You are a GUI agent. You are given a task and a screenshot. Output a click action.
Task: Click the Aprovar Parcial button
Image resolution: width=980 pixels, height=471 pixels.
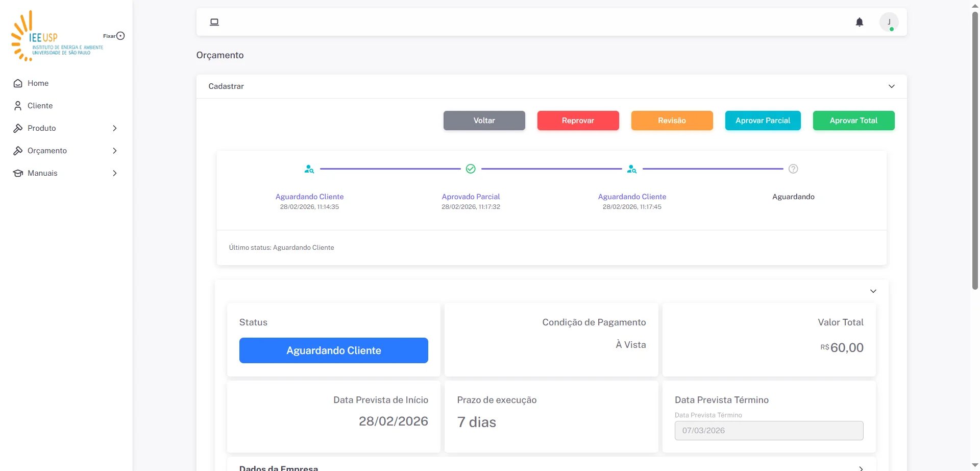tap(763, 121)
